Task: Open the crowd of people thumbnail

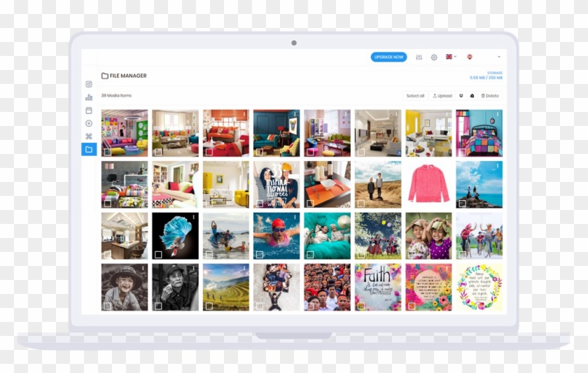Action: pyautogui.click(x=328, y=287)
